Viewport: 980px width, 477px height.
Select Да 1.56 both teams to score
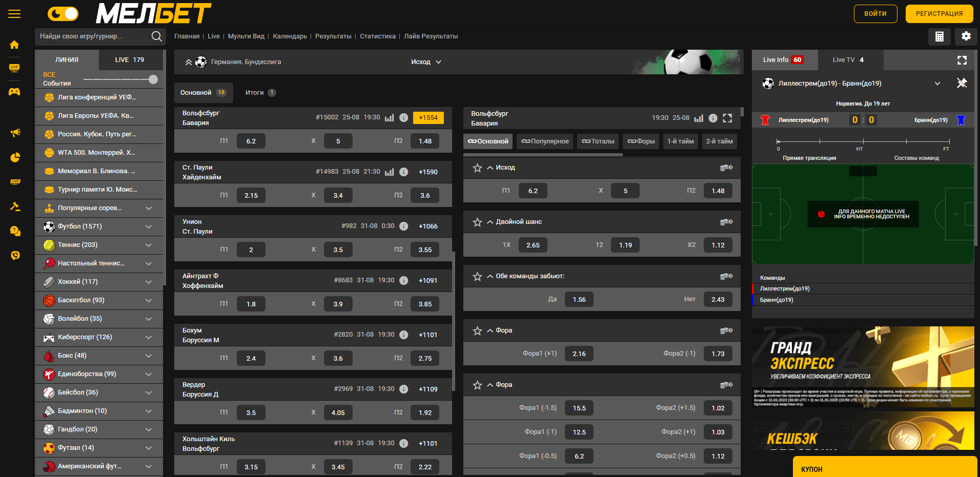tap(579, 300)
